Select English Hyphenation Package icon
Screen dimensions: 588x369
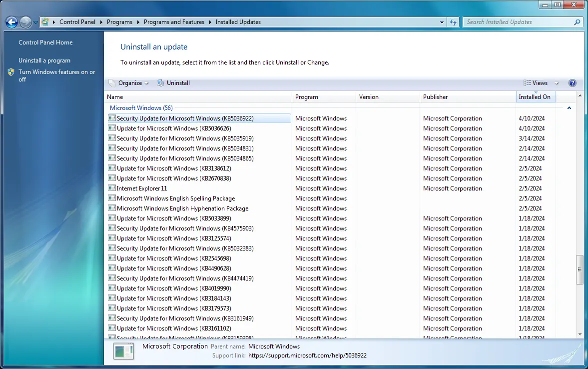[x=112, y=208]
